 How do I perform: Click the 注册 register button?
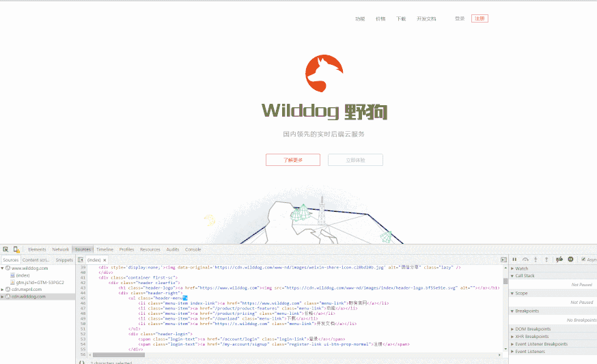pyautogui.click(x=480, y=18)
